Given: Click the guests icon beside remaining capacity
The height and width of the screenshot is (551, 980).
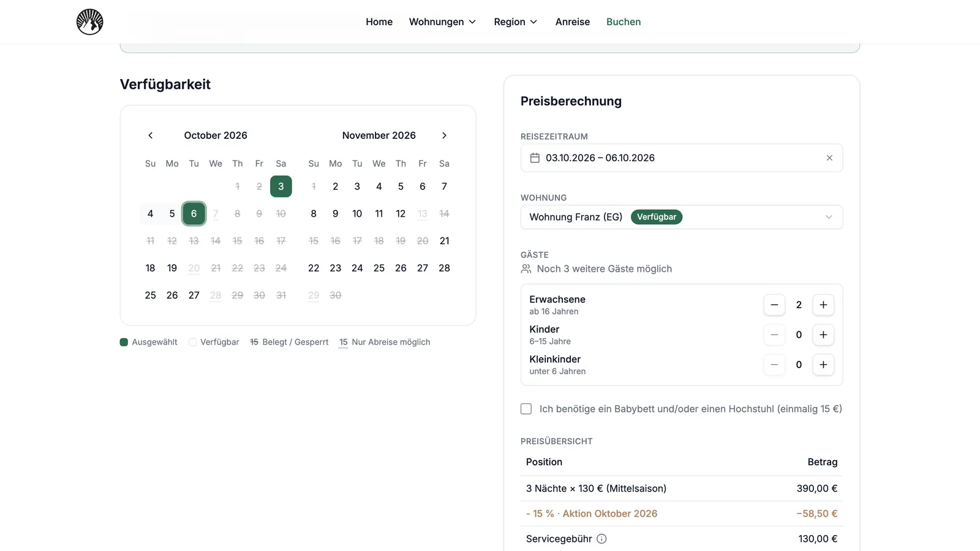Looking at the screenshot, I should tap(526, 269).
